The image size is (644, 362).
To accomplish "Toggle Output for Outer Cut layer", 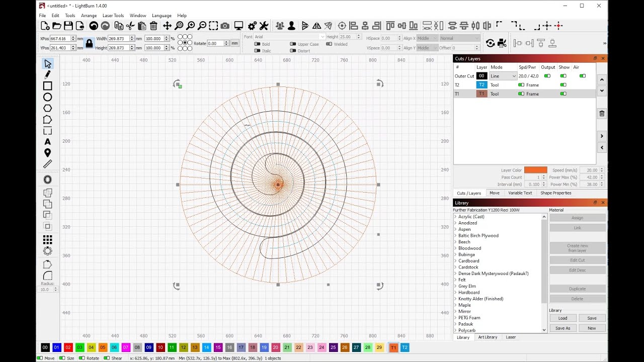I will tap(547, 76).
